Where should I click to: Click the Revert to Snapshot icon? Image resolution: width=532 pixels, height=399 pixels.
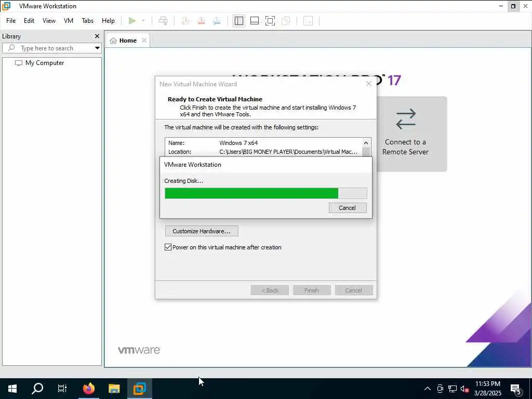point(201,21)
